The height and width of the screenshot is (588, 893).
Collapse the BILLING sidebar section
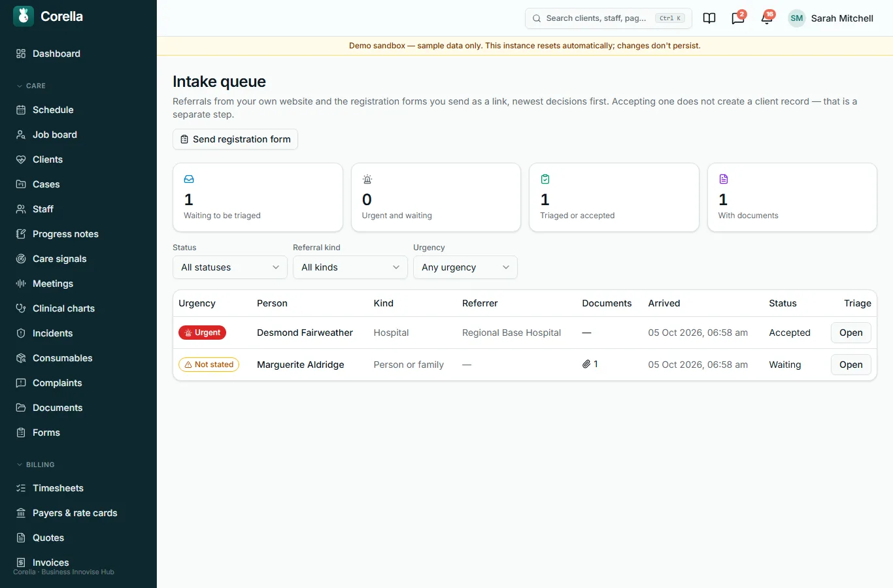(35, 465)
